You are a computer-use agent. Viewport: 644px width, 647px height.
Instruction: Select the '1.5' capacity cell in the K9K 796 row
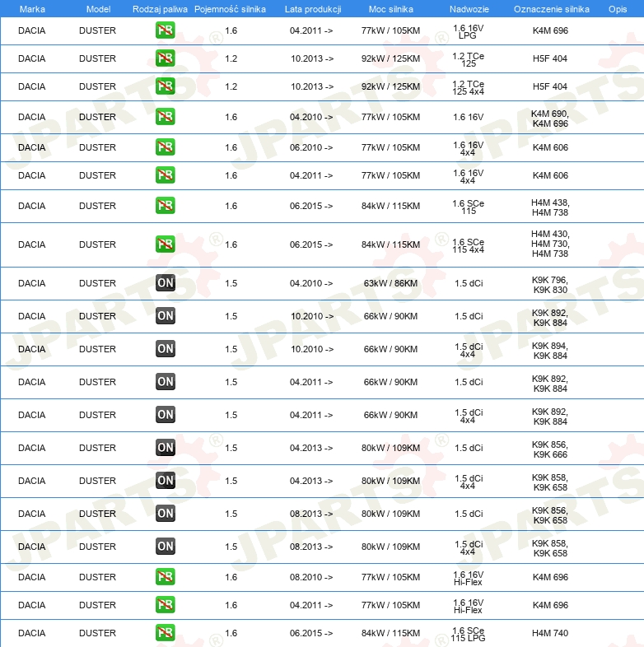coord(231,283)
